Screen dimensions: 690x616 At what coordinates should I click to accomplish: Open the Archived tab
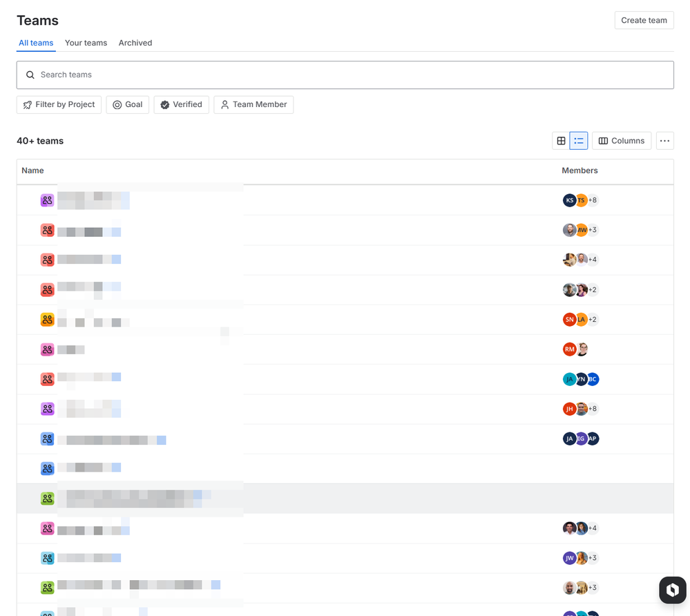135,43
